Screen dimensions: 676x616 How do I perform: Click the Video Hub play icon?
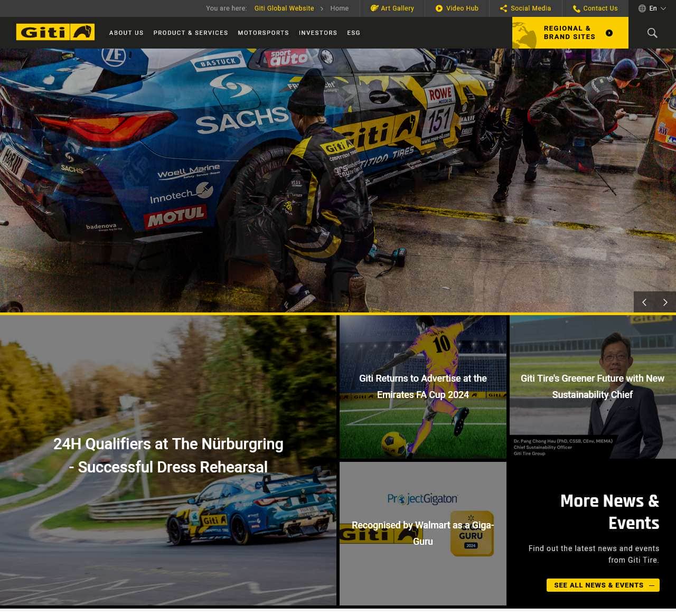pyautogui.click(x=439, y=8)
